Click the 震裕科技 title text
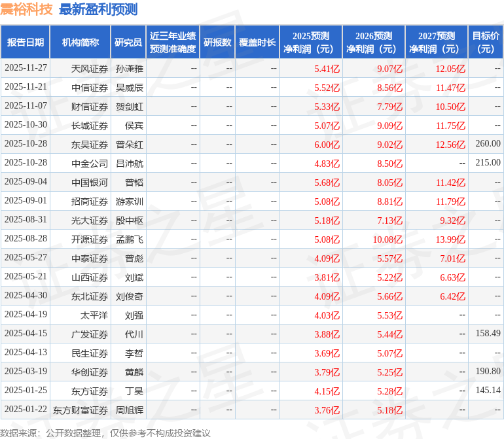 point(26,9)
